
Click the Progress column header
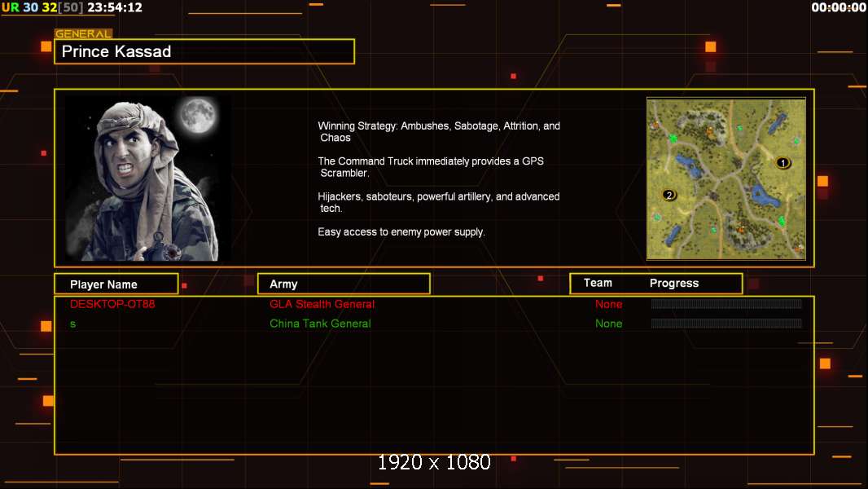point(673,283)
